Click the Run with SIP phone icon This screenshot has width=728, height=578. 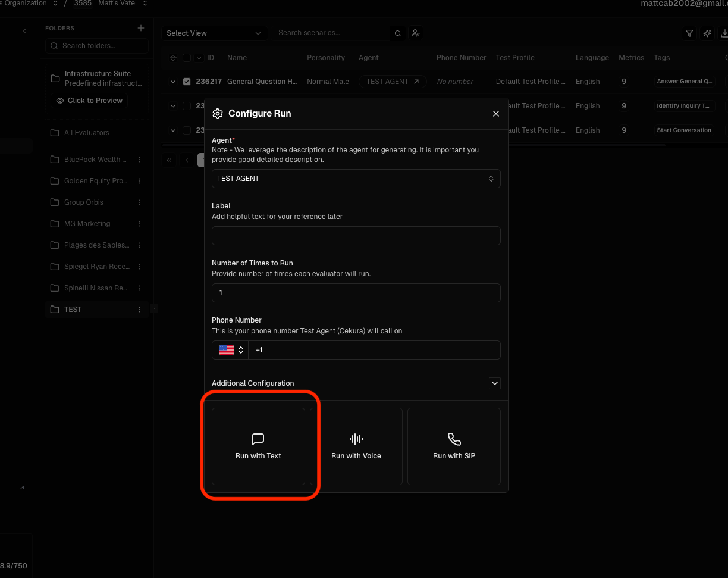[x=454, y=439]
